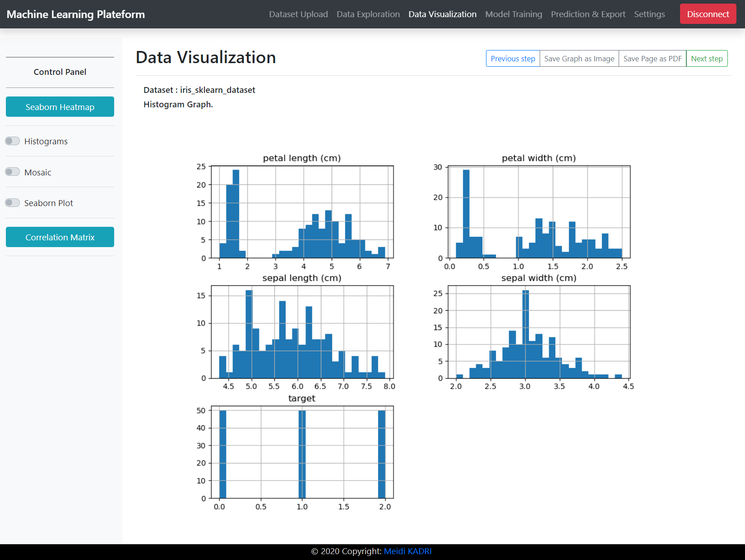The height and width of the screenshot is (560, 745).
Task: Open the Model Training section
Action: tap(514, 14)
